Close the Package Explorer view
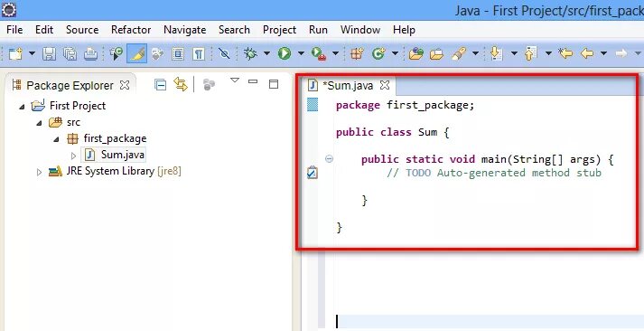The image size is (644, 331). (125, 85)
